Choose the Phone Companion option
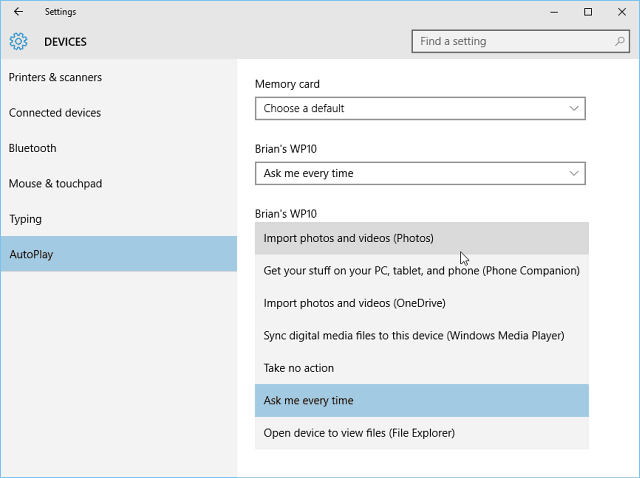Screen dimensions: 640x478 click(x=422, y=271)
